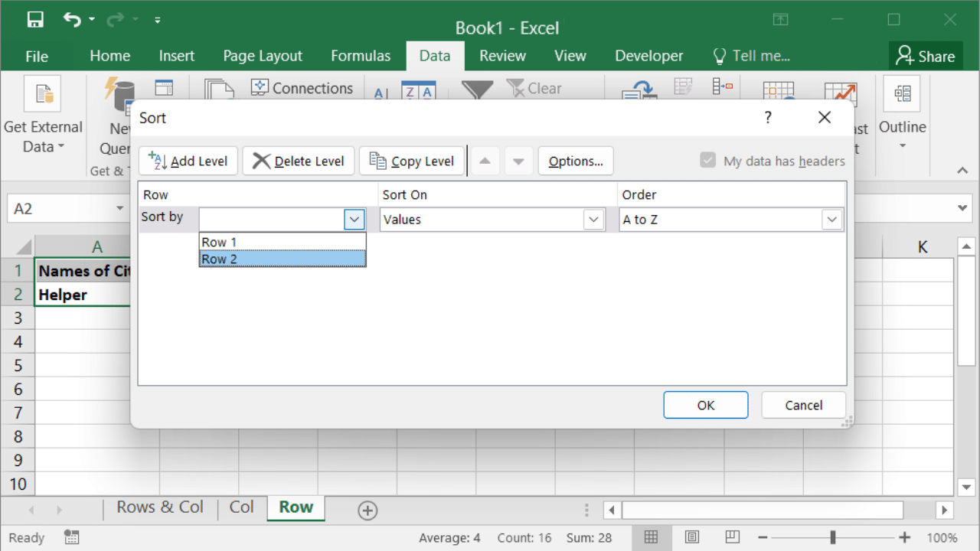The width and height of the screenshot is (980, 551).
Task: Expand the Sort by dropdown arrow
Action: pyautogui.click(x=354, y=220)
